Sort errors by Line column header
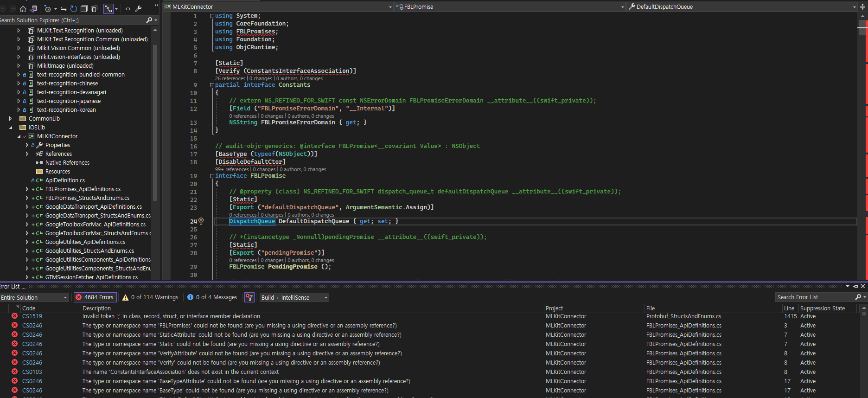 point(790,308)
